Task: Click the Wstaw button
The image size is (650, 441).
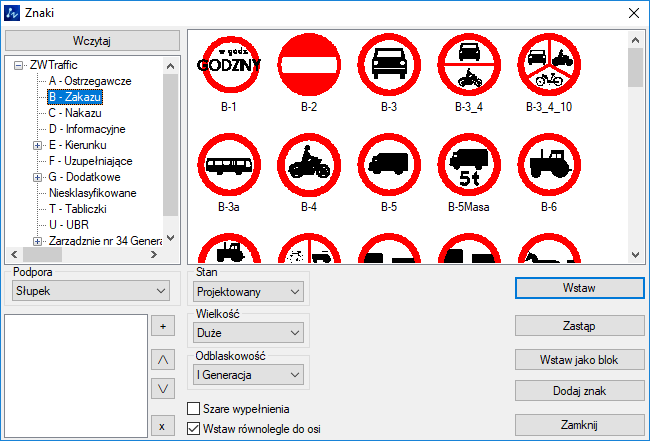Action: [x=579, y=288]
